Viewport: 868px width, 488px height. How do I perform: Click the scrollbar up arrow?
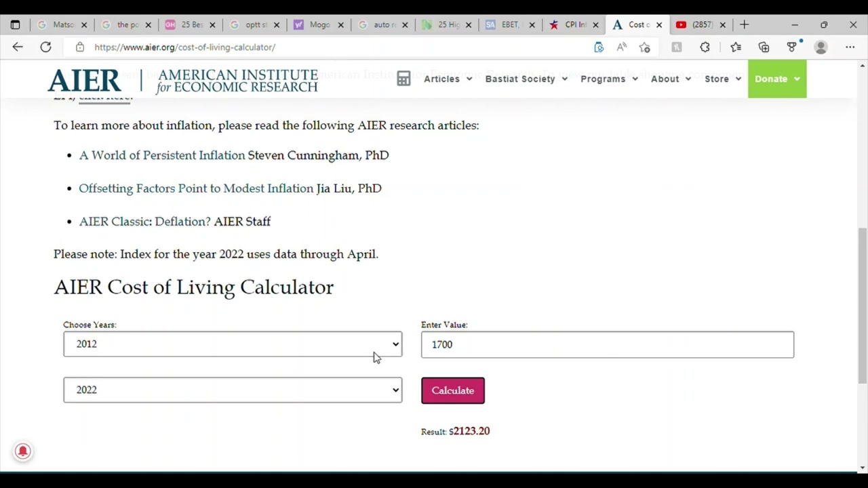(863, 66)
